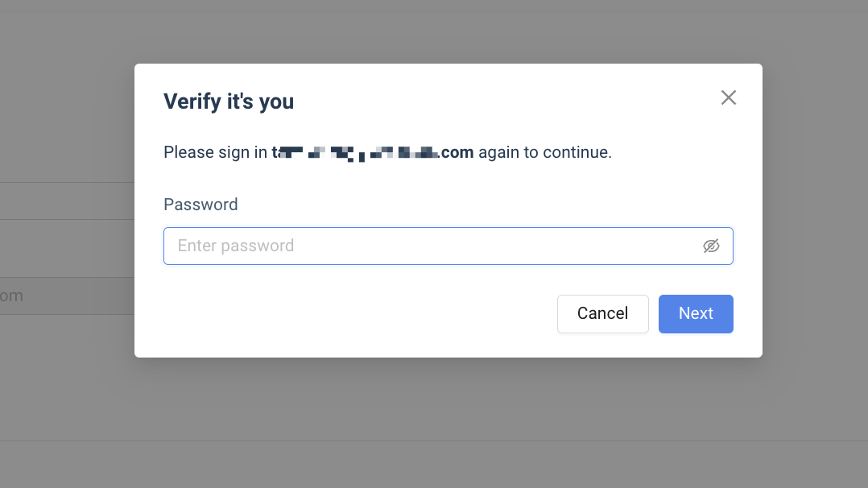Click the "again to continue" text
Viewport: 868px width, 488px height.
(x=545, y=152)
